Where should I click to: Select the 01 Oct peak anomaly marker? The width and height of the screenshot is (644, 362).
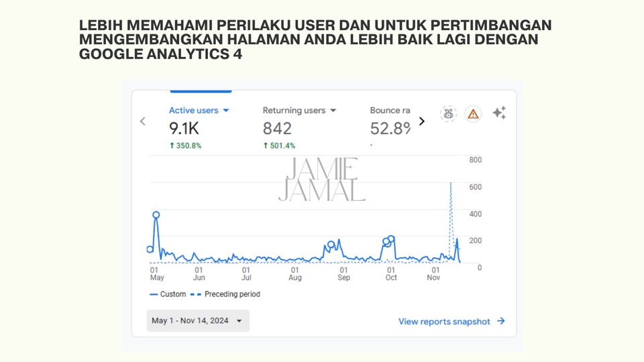(391, 238)
